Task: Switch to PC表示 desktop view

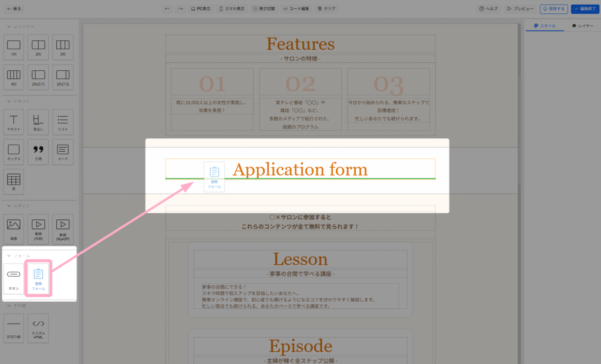Action: click(x=200, y=9)
